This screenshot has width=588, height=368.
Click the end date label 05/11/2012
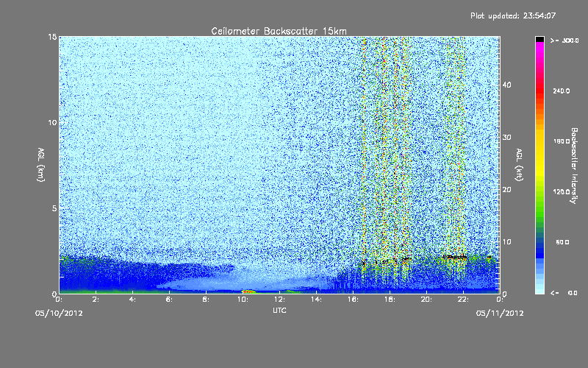tap(500, 314)
